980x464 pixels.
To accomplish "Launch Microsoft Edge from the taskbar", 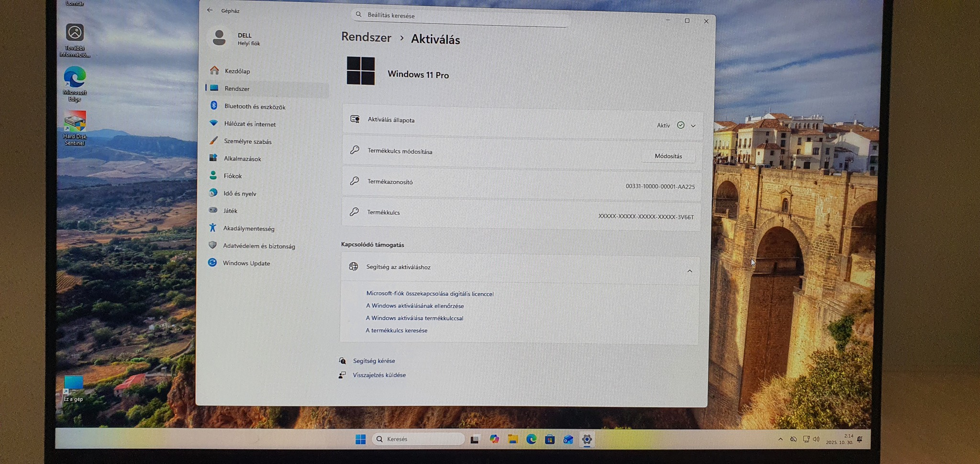I will [531, 439].
